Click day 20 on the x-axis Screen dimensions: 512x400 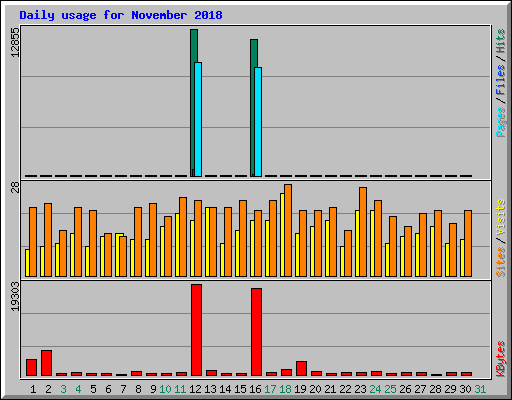click(x=315, y=389)
